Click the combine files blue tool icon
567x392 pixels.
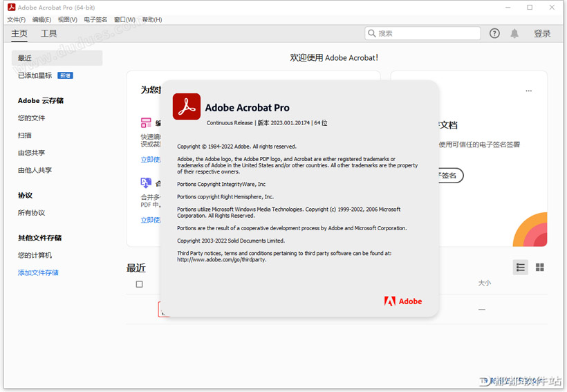tap(146, 183)
